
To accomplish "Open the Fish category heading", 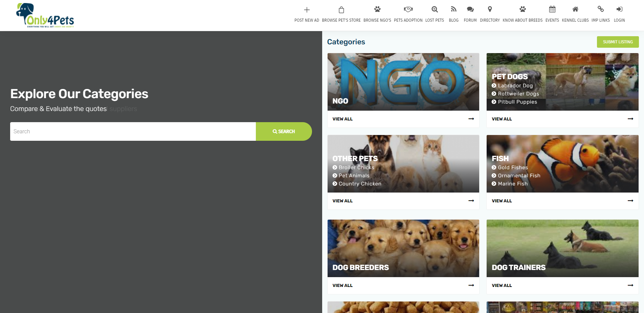I will (500, 159).
